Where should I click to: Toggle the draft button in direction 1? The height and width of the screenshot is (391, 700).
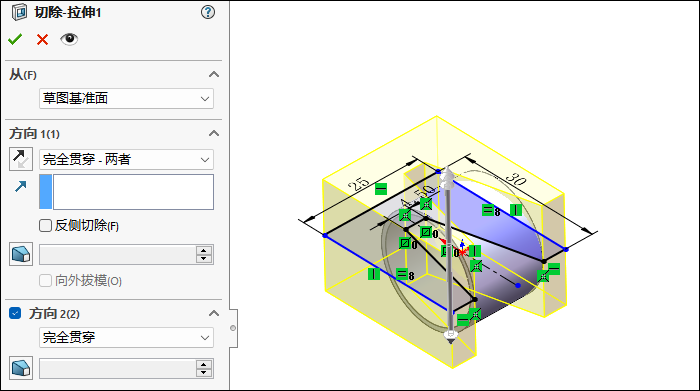[x=21, y=254]
